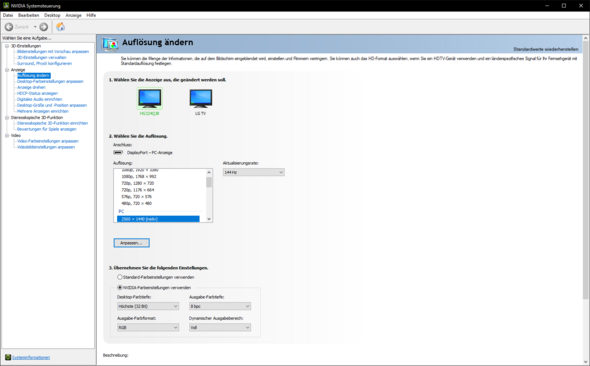
Task: Open the Desktop menu
Action: 52,15
